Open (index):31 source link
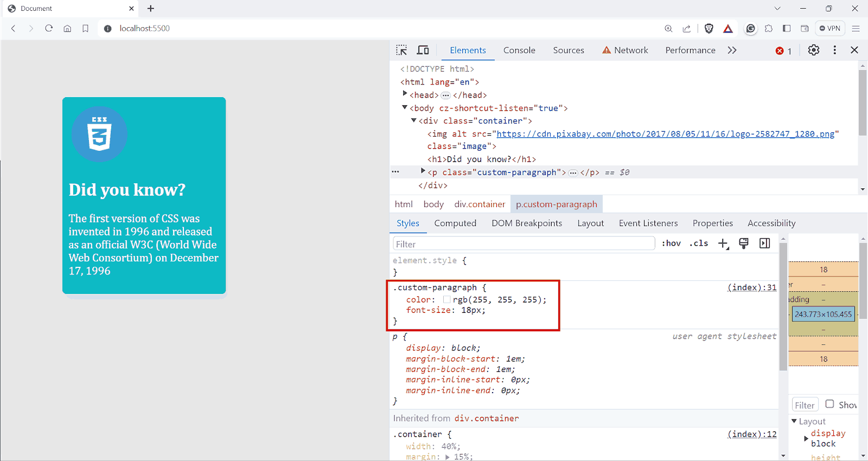868x461 pixels. tap(752, 287)
